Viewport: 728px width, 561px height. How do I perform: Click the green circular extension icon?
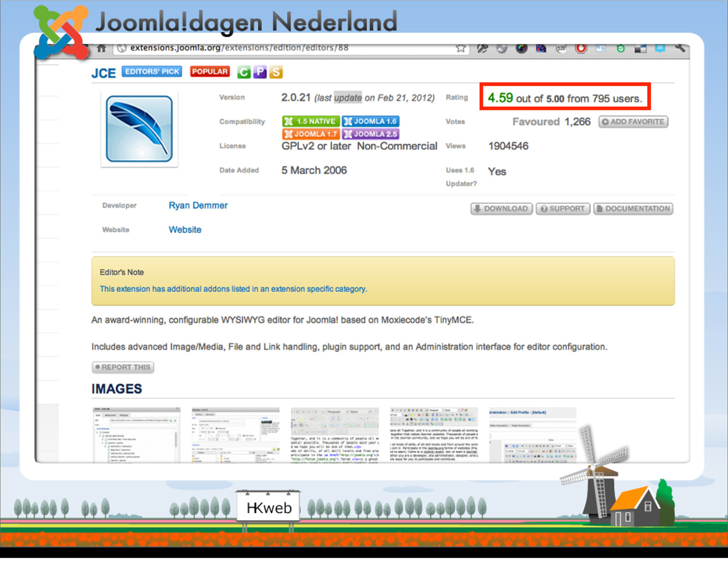(x=621, y=48)
